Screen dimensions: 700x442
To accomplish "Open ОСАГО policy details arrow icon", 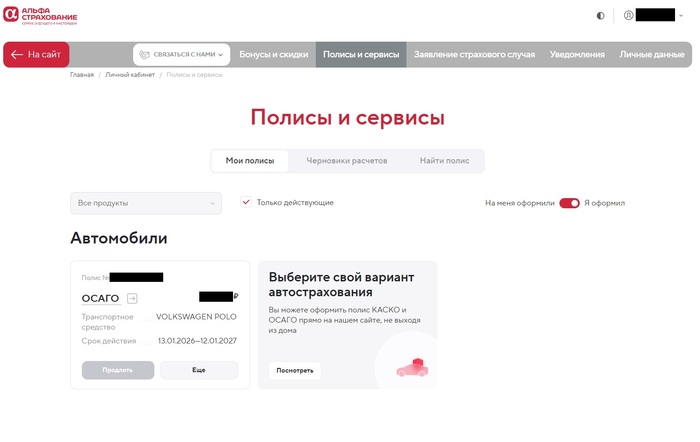I will (132, 298).
